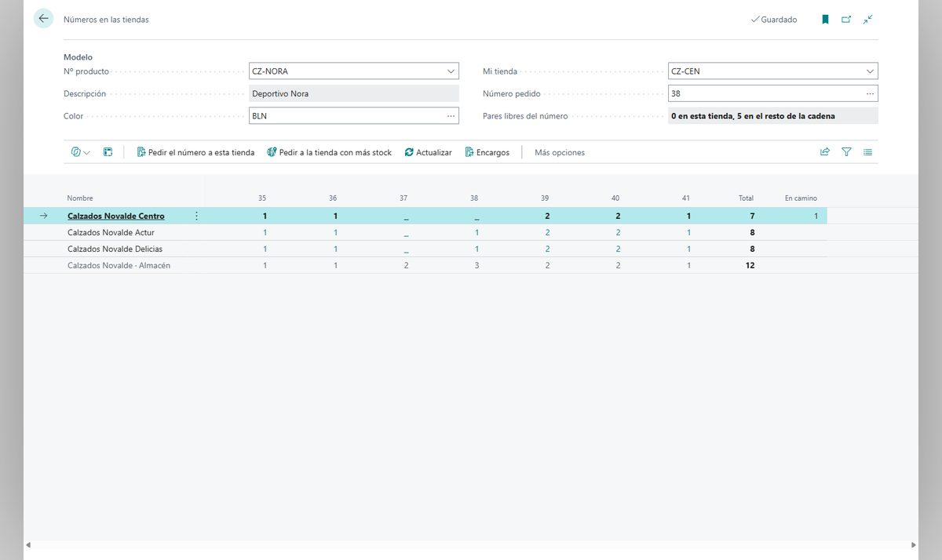Click the Actur row size 38 quantity
942x560 pixels.
click(x=476, y=232)
